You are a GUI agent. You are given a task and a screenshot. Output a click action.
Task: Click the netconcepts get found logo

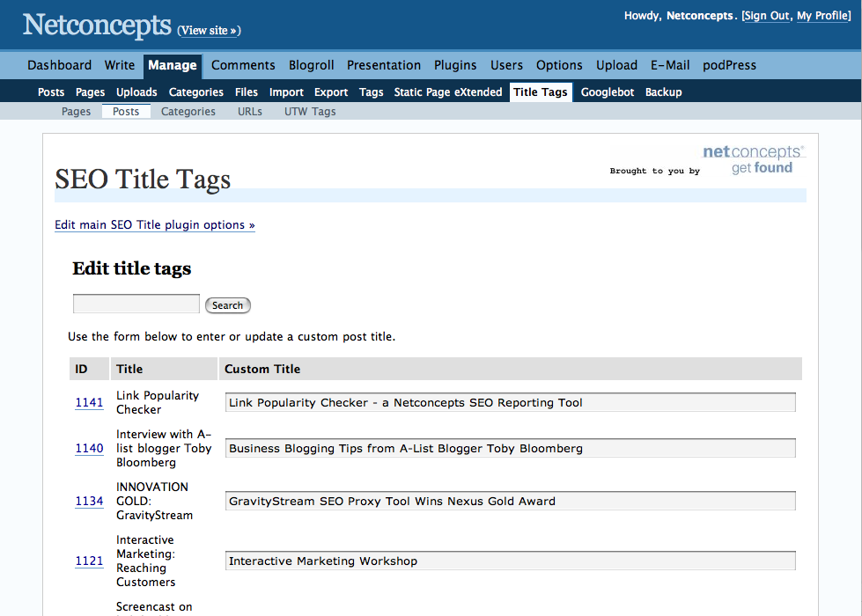(754, 159)
